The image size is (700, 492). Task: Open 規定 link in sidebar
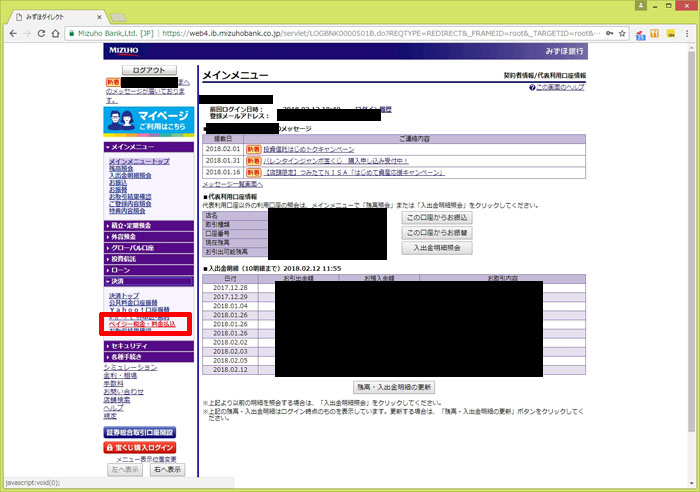point(110,416)
